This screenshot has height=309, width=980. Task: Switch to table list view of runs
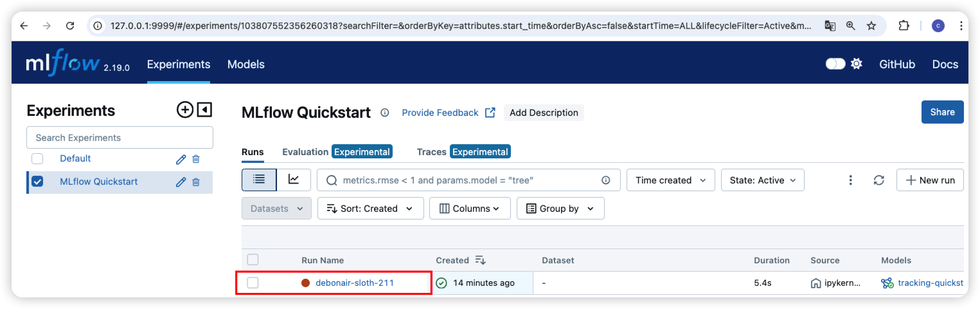259,180
